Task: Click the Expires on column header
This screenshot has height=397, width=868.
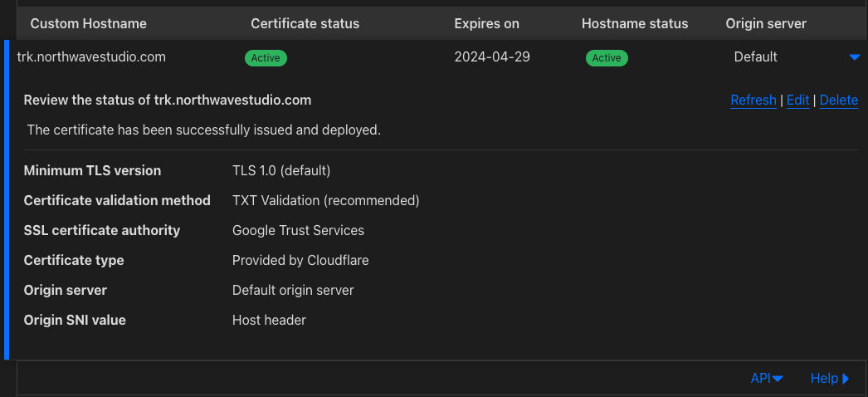Action: 486,24
